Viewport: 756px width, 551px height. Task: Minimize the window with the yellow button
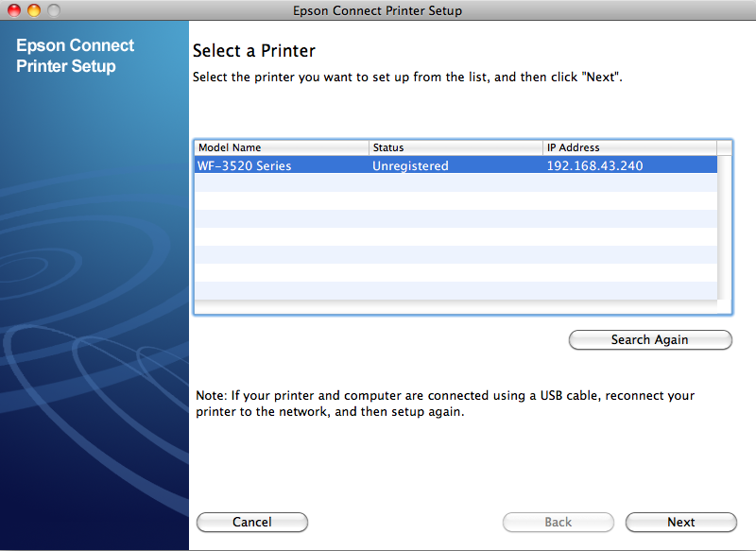tap(34, 10)
